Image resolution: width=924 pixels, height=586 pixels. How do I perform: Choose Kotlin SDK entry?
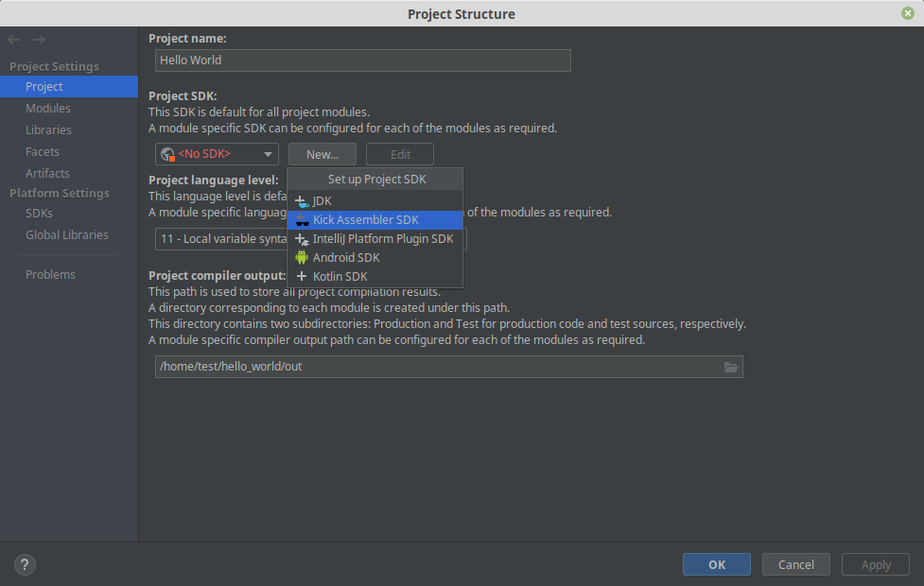click(x=375, y=277)
